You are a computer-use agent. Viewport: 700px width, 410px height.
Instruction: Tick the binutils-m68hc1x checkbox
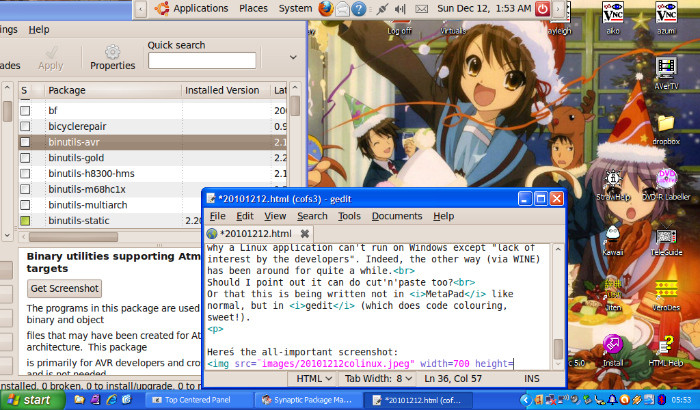click(25, 189)
